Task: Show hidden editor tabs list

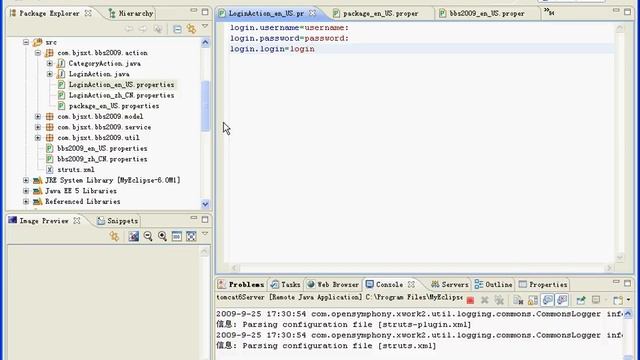Action: click(549, 12)
